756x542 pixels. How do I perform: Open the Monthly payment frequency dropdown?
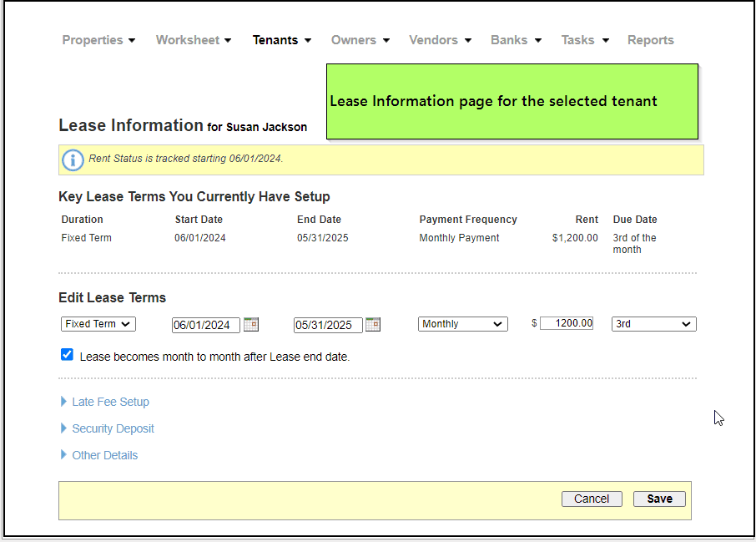point(462,324)
